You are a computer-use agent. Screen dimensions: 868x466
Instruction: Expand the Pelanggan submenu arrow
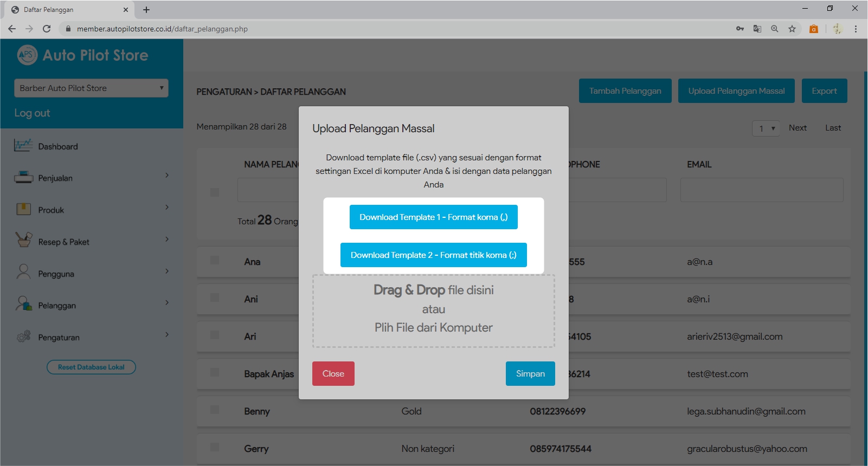167,303
